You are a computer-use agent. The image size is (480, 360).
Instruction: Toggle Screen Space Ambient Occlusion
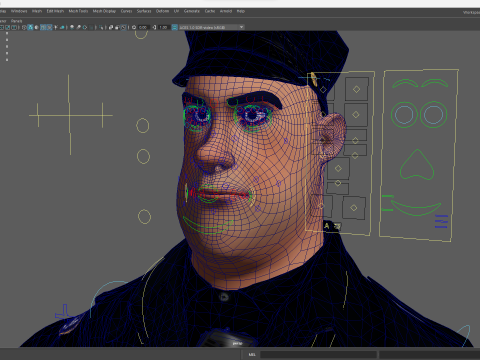coord(72,27)
